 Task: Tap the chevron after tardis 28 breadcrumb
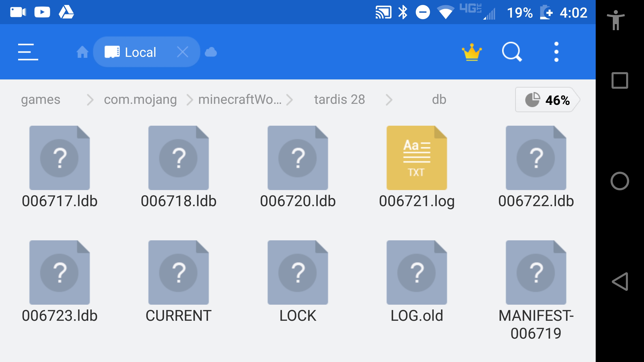point(389,100)
